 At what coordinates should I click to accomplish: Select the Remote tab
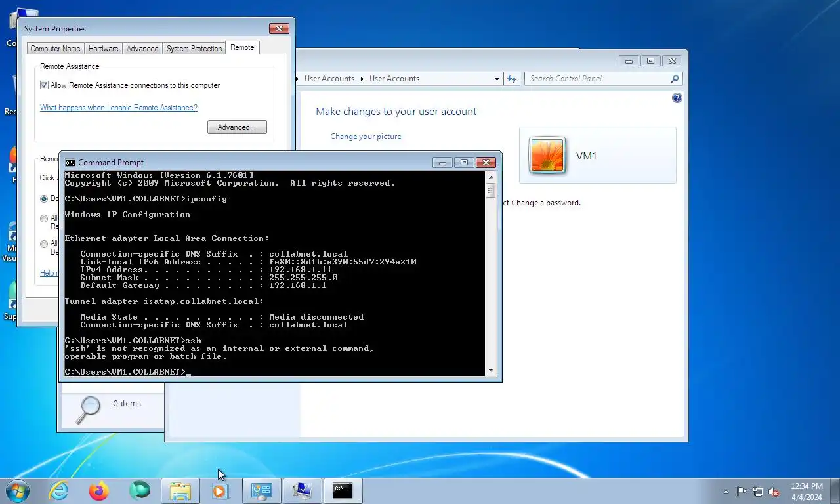[x=242, y=47]
